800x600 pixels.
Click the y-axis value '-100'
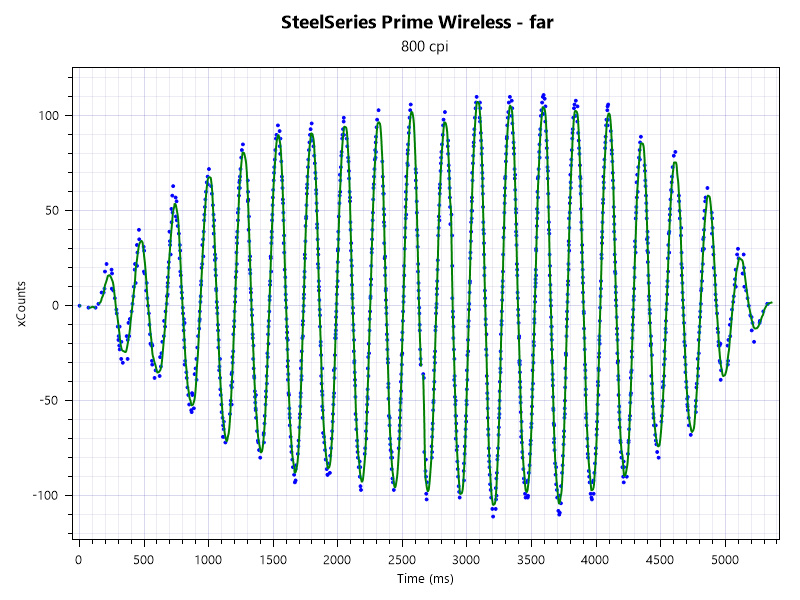46,495
